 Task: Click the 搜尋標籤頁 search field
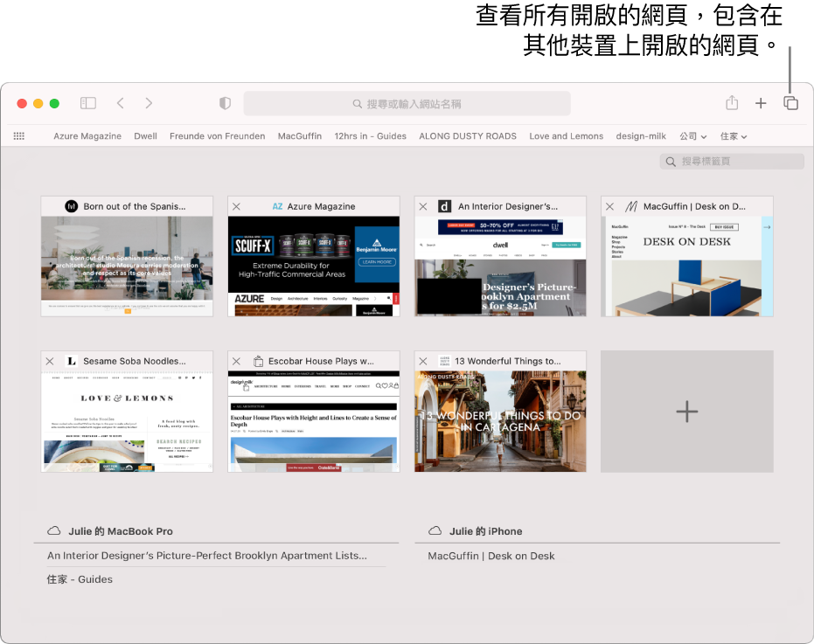(x=732, y=162)
